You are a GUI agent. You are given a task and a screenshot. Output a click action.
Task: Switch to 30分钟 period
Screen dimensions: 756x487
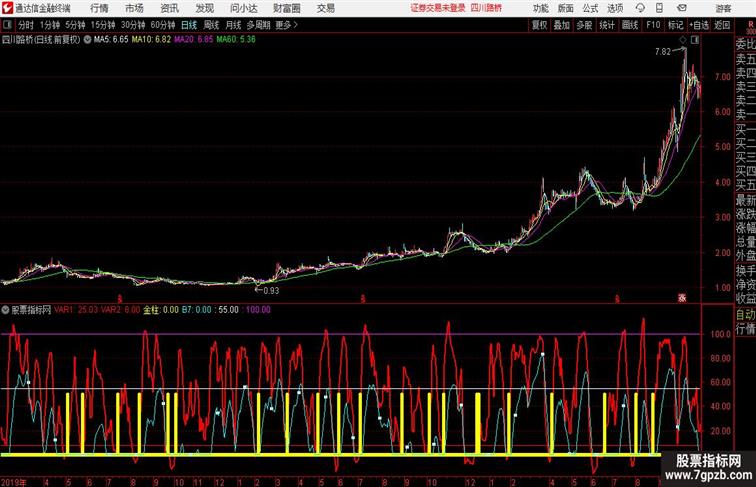(133, 25)
